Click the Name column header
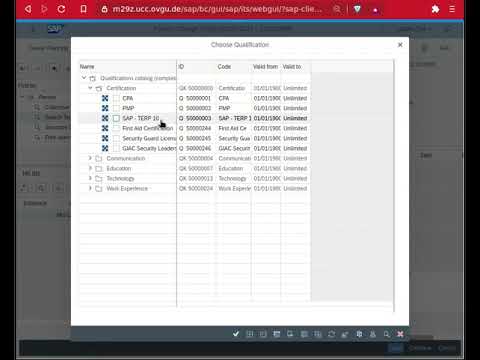 127,67
